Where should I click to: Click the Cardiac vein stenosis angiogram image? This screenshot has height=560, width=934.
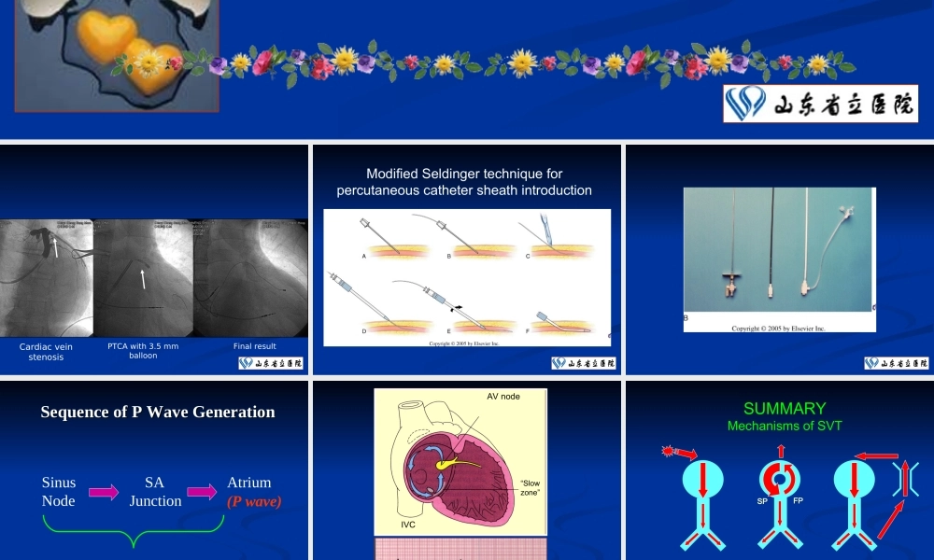point(47,278)
